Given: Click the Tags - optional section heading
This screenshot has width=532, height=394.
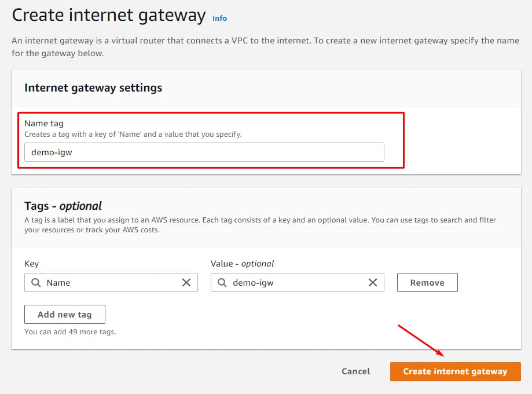Looking at the screenshot, I should 63,206.
